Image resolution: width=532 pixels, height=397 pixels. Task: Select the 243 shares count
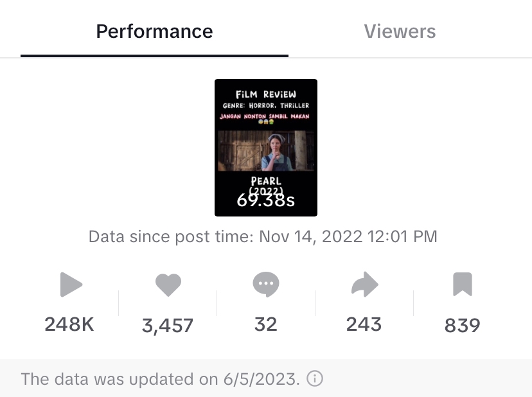[x=364, y=324]
